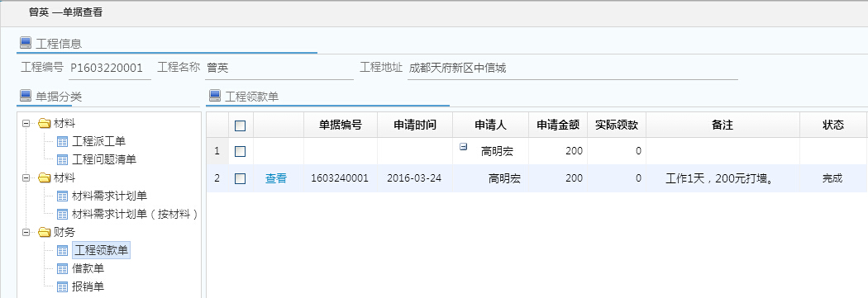Collapse the 财务 tree node
This screenshot has height=298, width=868.
[x=26, y=233]
